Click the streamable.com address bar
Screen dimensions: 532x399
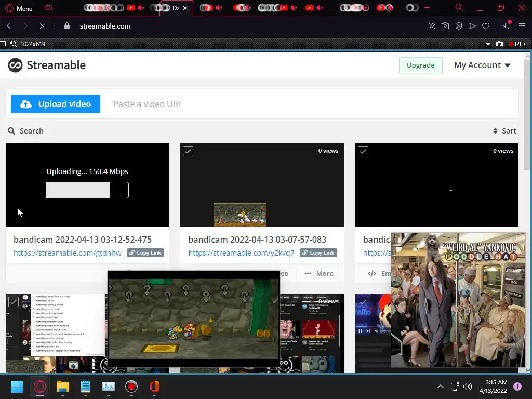pyautogui.click(x=105, y=26)
